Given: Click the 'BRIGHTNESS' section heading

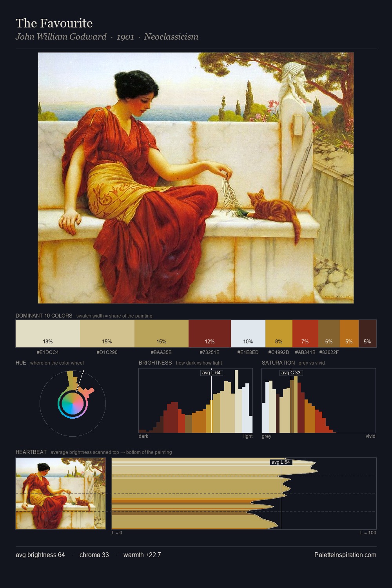Looking at the screenshot, I should coord(155,363).
